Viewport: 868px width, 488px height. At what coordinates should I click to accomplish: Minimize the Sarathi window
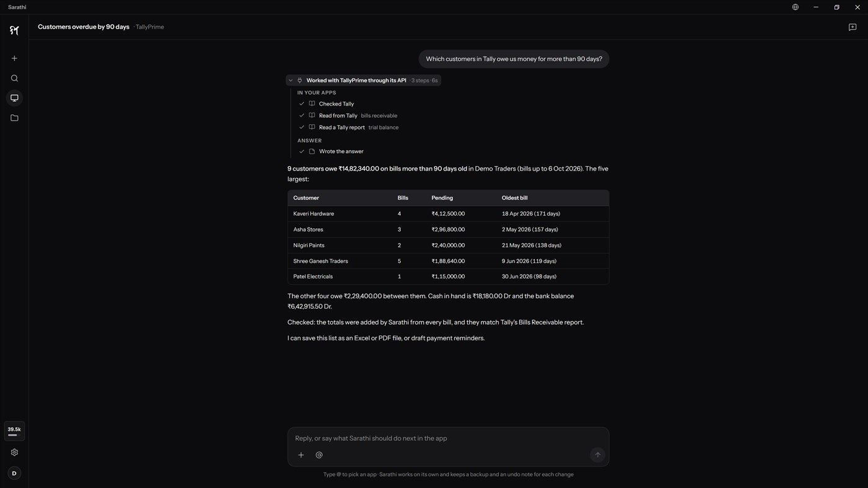click(x=816, y=7)
